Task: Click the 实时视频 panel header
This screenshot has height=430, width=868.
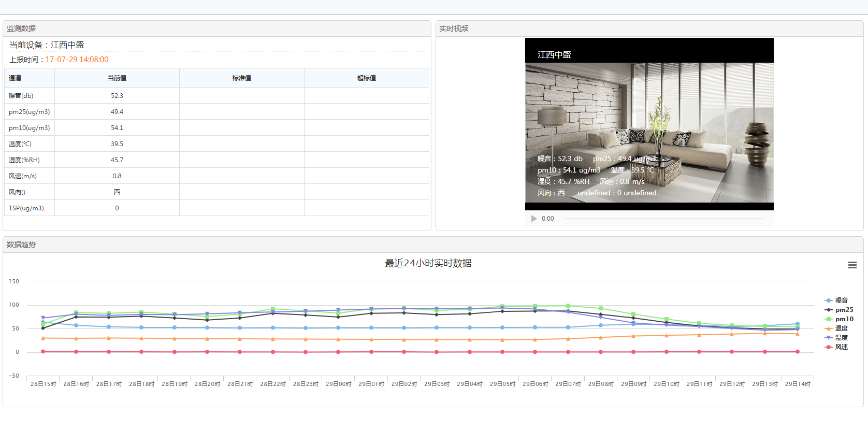Action: (x=454, y=28)
